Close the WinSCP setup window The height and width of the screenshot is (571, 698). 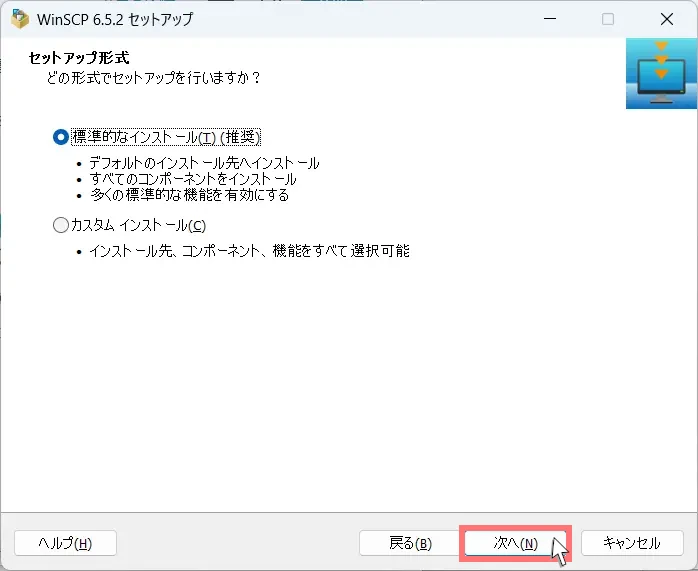667,19
